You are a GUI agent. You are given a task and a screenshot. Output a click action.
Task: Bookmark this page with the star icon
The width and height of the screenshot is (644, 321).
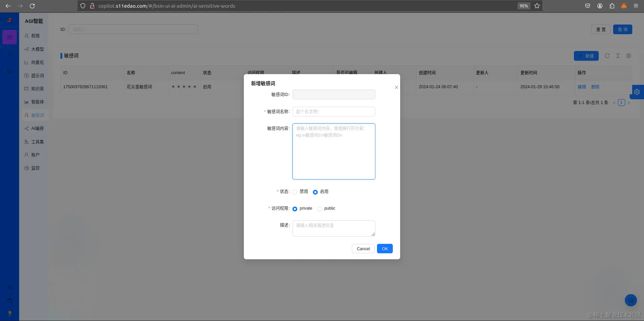click(537, 6)
